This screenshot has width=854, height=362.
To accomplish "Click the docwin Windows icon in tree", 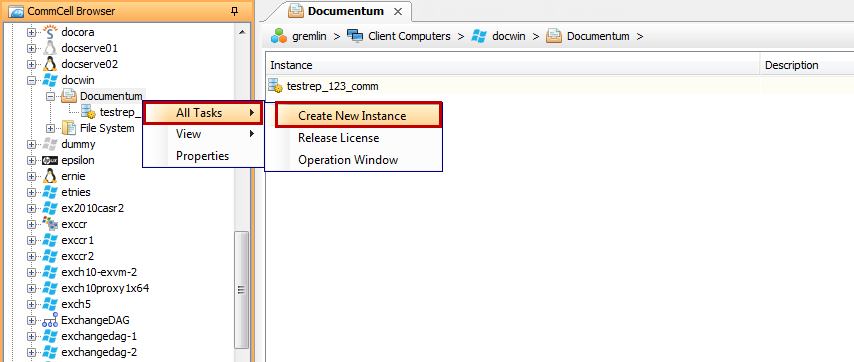I will (x=50, y=80).
